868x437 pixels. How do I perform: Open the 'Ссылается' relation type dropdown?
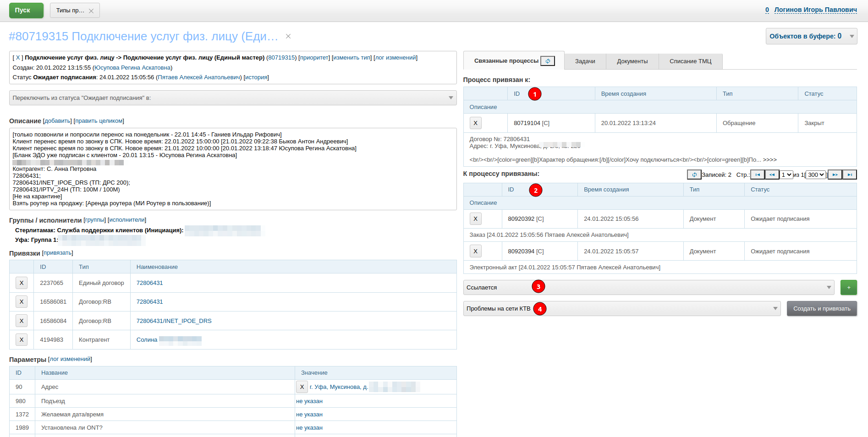pos(648,287)
